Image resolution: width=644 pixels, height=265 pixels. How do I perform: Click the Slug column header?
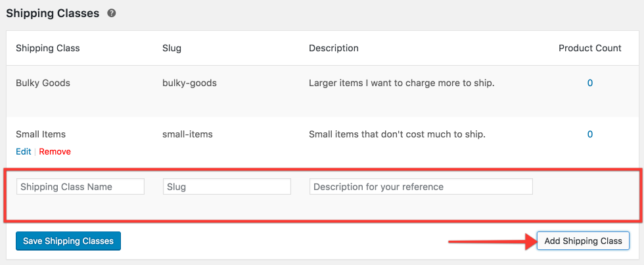172,48
